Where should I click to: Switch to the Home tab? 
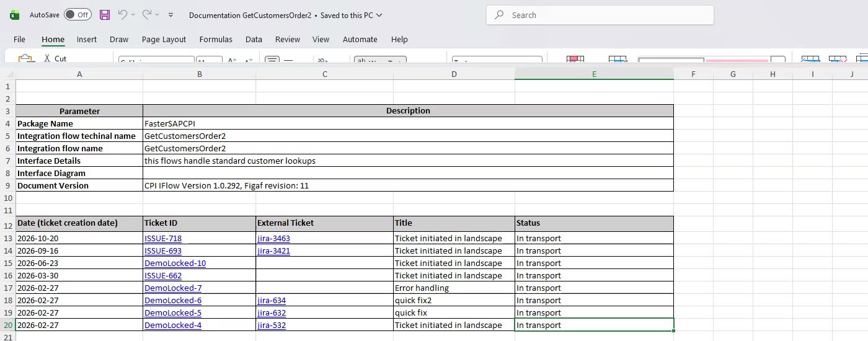tap(53, 39)
